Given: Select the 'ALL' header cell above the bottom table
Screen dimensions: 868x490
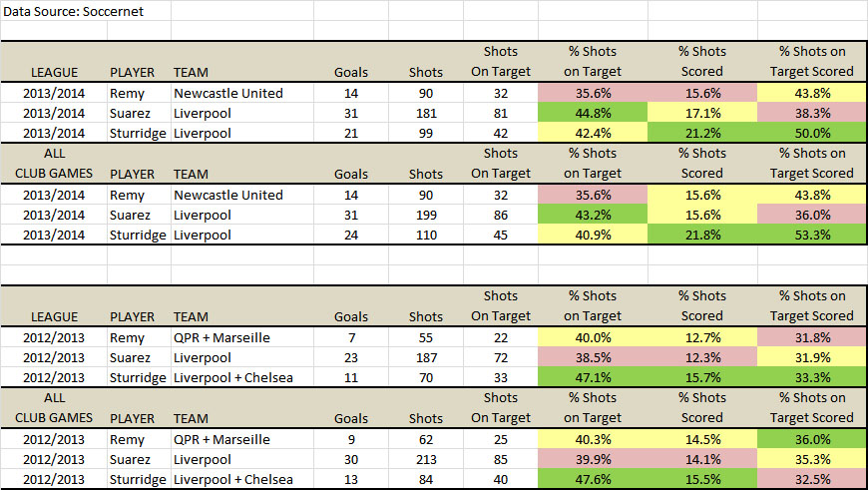Looking at the screenshot, I should point(54,397).
